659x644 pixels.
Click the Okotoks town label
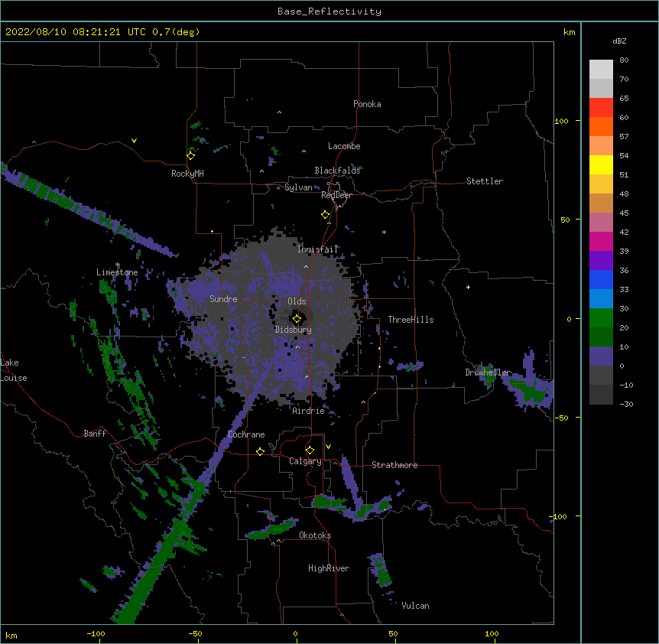point(315,535)
